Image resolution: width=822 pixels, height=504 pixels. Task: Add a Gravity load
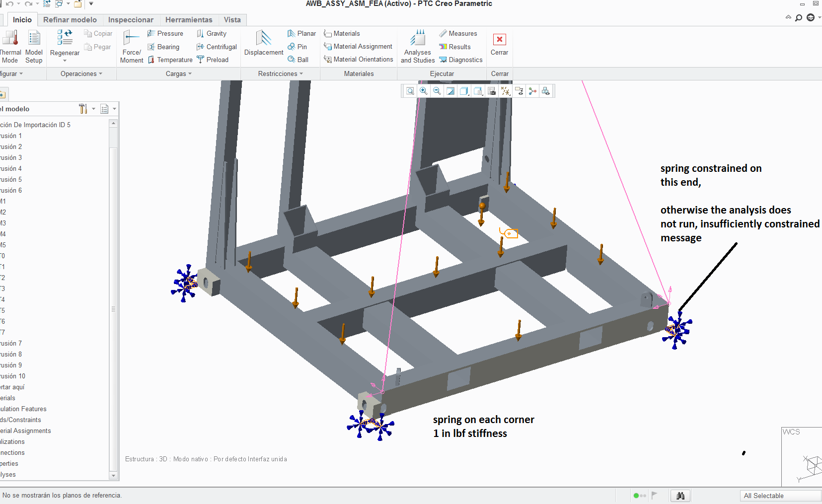pos(212,33)
